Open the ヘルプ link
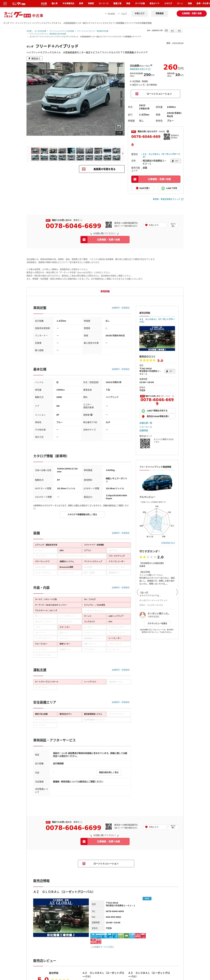Image resolution: width=210 pixels, height=980 pixels. [x=124, y=13]
